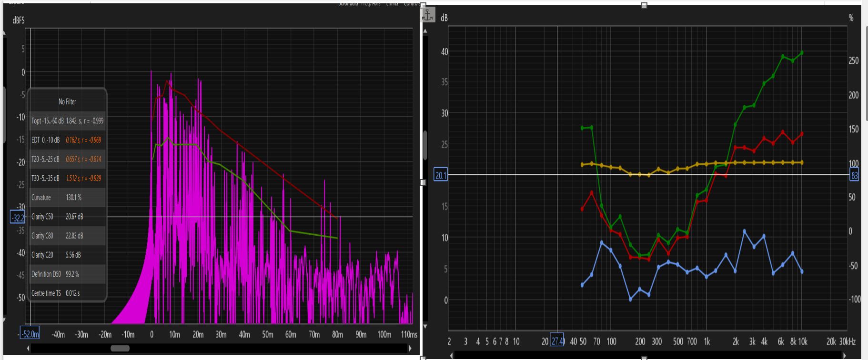The height and width of the screenshot is (360, 868).
Task: Click down arrow below the dB axis scrollbar
Action: 425,327
